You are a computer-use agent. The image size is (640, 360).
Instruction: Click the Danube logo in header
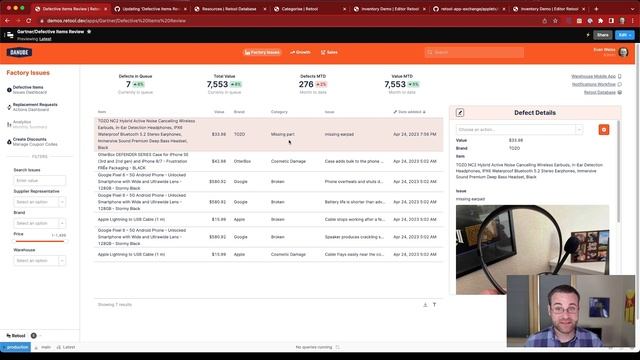[19, 52]
